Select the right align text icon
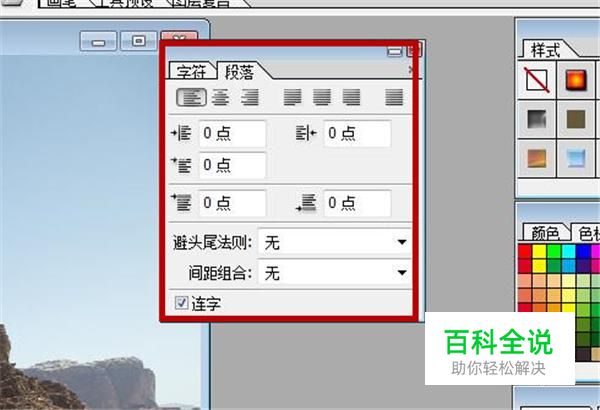The height and width of the screenshot is (410, 600). point(250,97)
